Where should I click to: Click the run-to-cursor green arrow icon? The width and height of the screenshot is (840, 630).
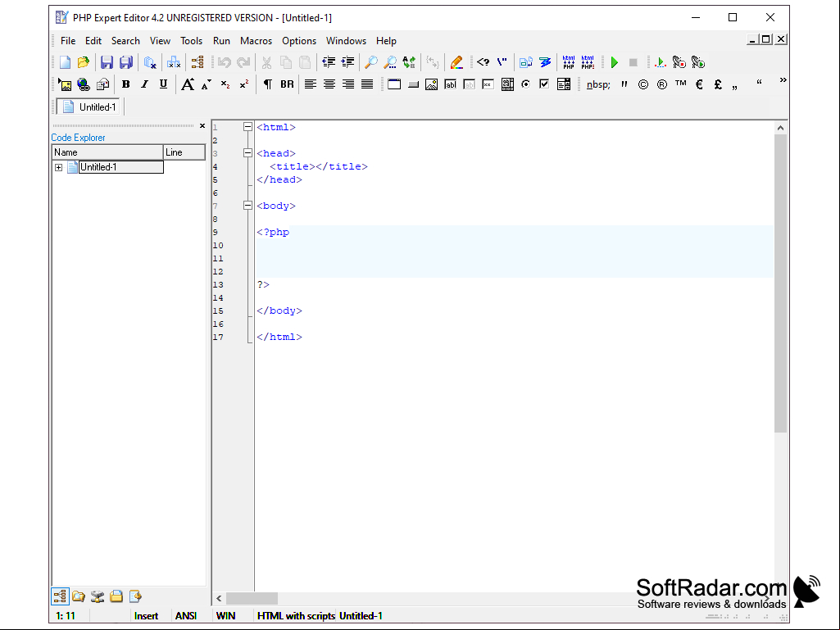pyautogui.click(x=660, y=63)
